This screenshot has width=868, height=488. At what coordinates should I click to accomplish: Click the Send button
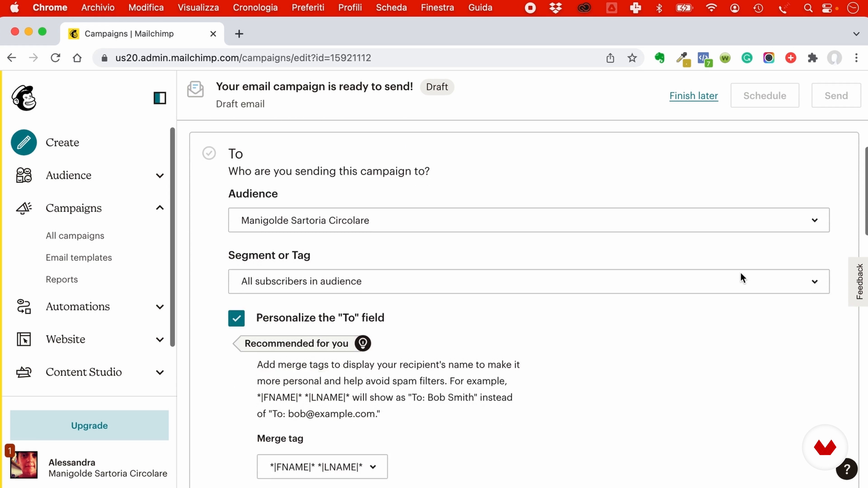tap(836, 96)
